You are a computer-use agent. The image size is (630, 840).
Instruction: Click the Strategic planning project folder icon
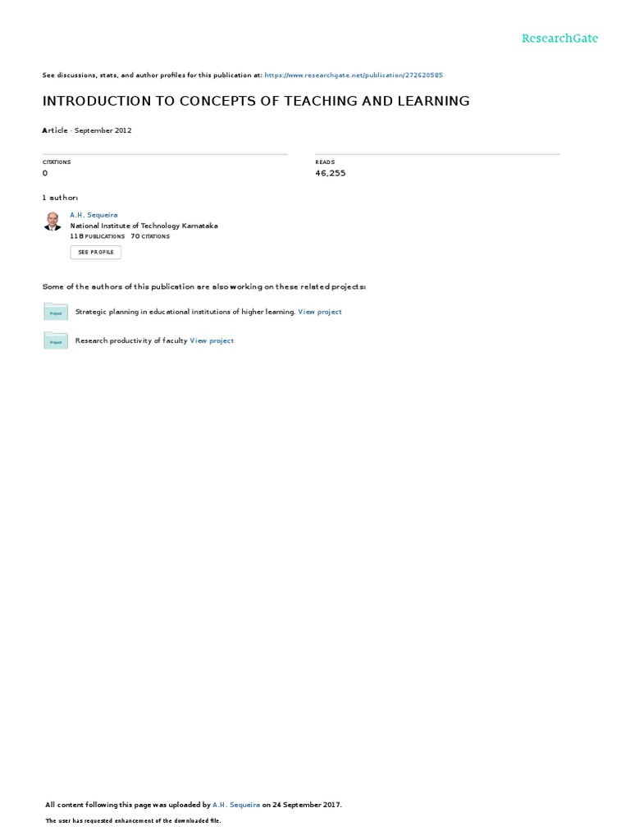click(x=56, y=312)
